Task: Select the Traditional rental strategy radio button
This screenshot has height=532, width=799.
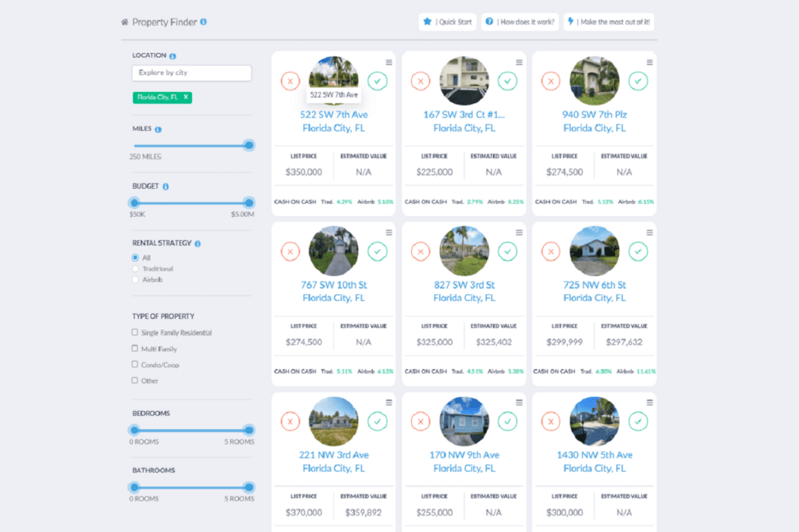Action: (133, 268)
